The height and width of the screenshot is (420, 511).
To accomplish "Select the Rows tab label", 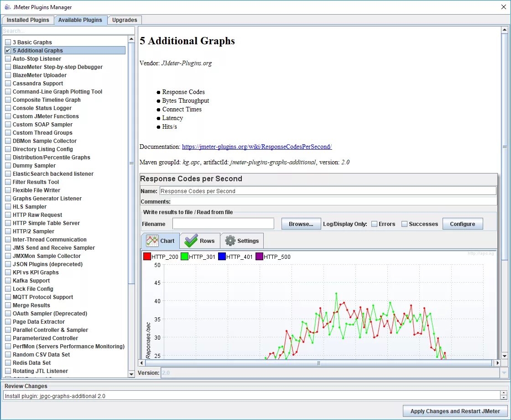I will tap(207, 241).
